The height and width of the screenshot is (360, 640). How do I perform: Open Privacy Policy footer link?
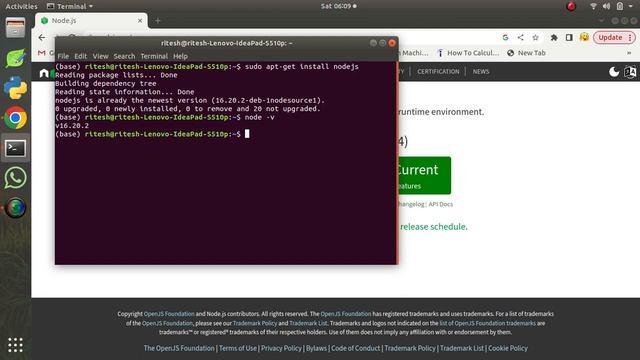click(x=281, y=348)
